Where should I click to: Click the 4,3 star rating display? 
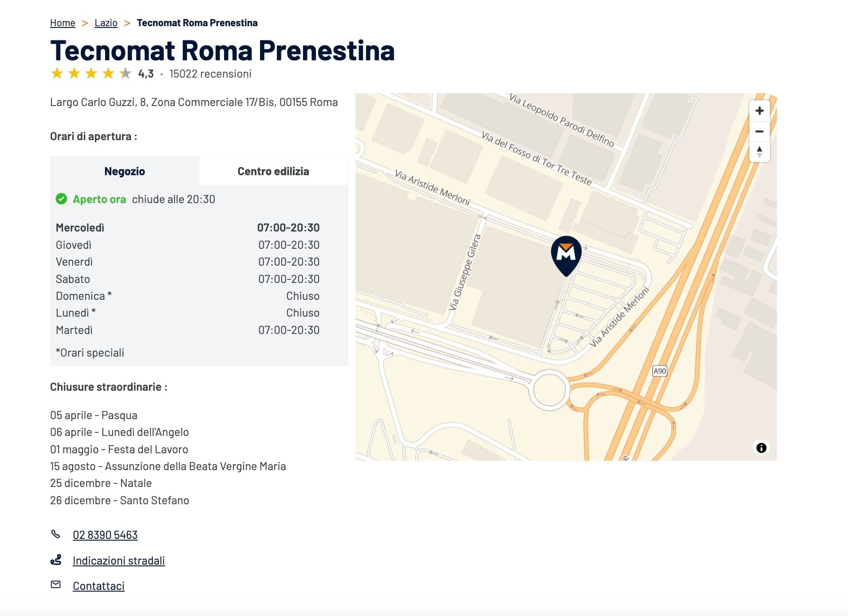click(146, 73)
